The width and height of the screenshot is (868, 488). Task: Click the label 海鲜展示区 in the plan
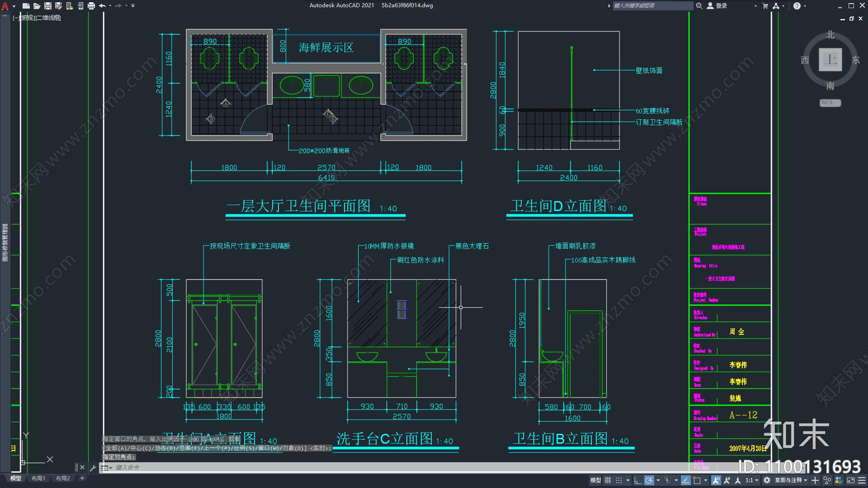[x=326, y=48]
